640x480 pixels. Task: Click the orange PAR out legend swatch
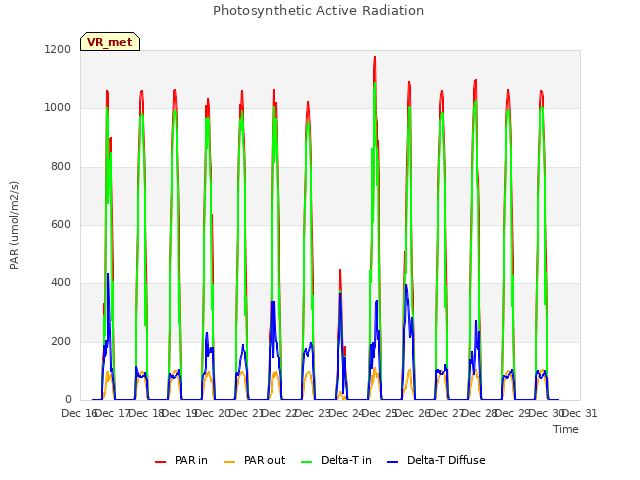click(230, 462)
